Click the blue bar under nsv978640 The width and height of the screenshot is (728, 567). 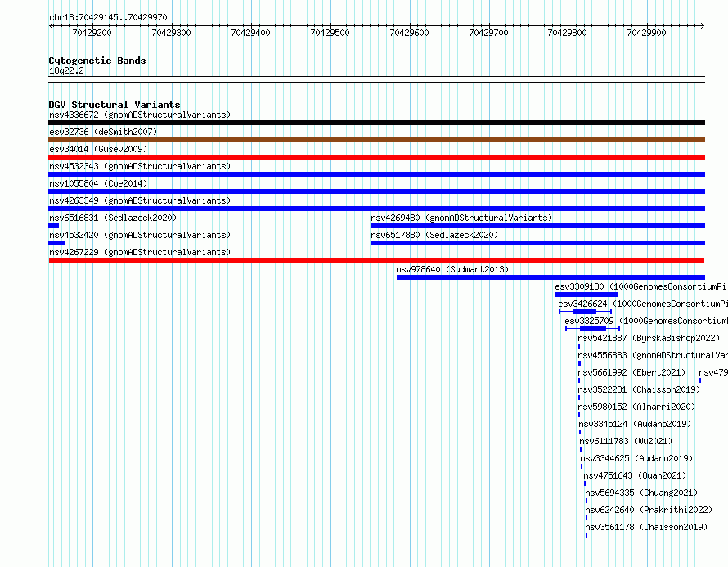point(550,277)
